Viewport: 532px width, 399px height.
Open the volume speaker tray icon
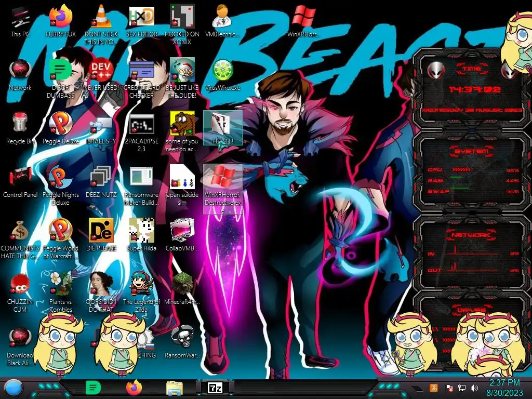[474, 388]
